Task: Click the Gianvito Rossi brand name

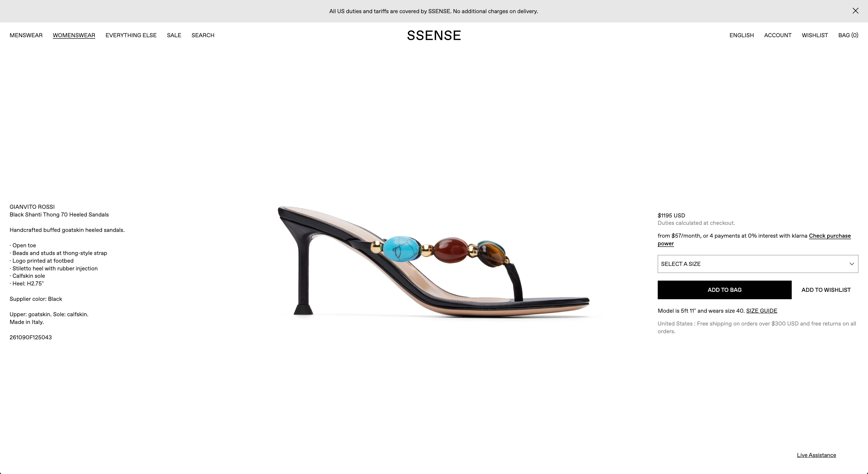Action: tap(32, 207)
